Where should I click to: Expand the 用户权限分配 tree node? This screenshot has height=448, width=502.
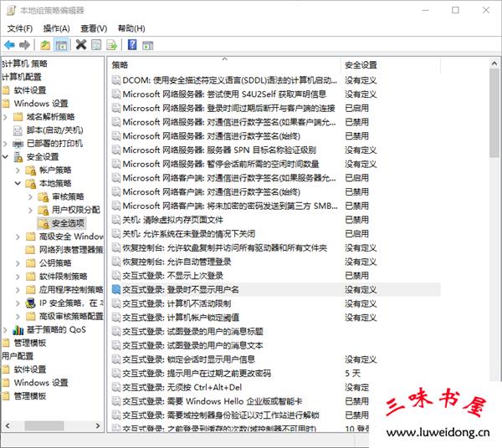pyautogui.click(x=30, y=210)
